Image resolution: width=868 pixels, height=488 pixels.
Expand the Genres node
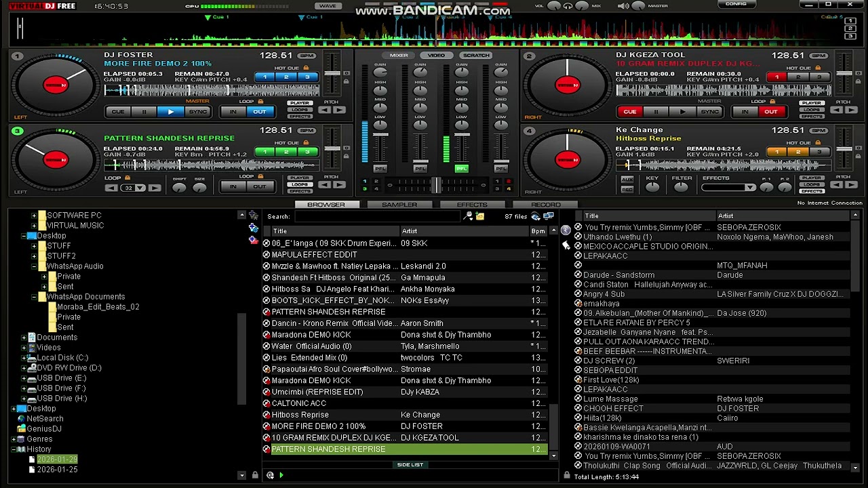pos(14,439)
